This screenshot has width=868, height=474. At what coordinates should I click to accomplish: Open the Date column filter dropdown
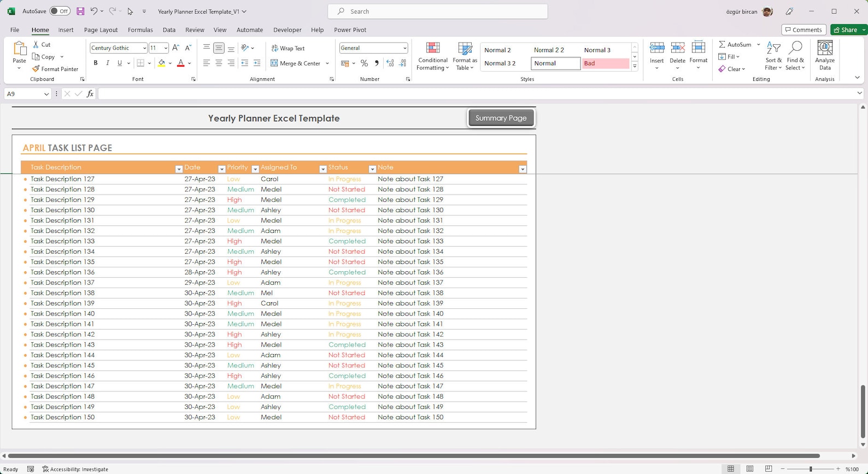[x=222, y=169]
